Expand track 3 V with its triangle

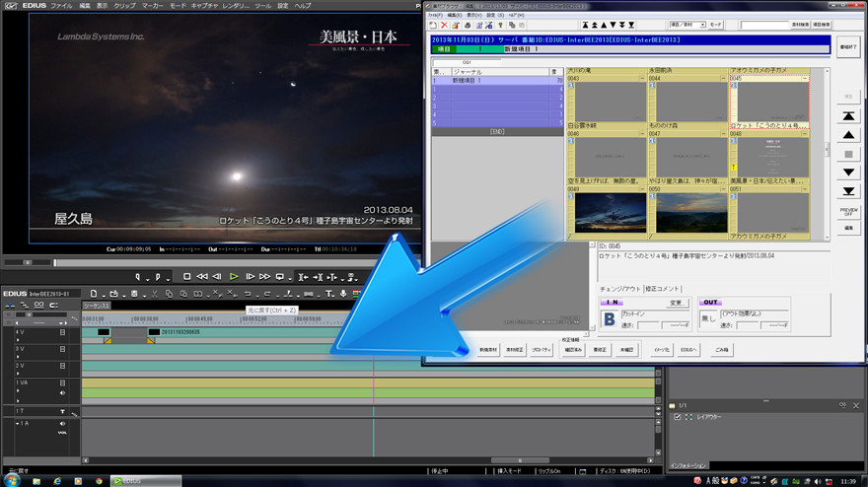click(19, 357)
